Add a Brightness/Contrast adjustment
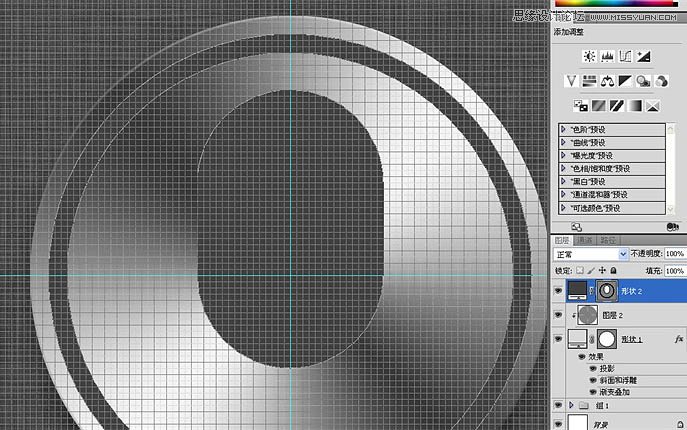Image resolution: width=687 pixels, height=430 pixels. coord(589,56)
